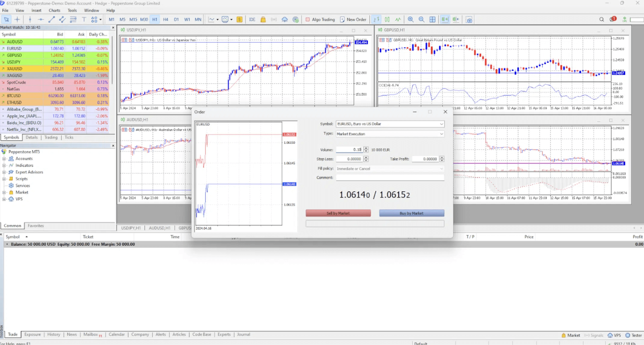Select the D1 timeframe

click(x=176, y=19)
